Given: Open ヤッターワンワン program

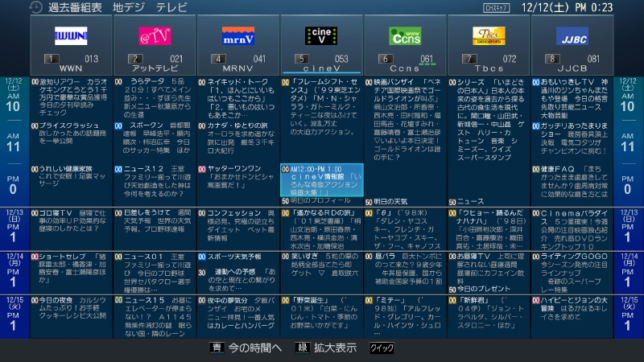Looking at the screenshot, I should [x=237, y=177].
